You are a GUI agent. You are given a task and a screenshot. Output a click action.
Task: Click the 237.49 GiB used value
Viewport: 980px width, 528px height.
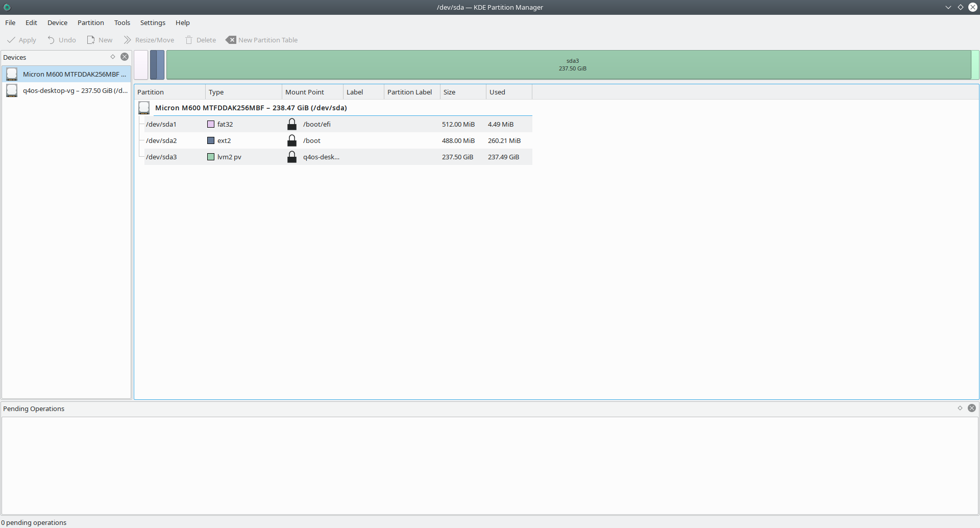tap(503, 157)
